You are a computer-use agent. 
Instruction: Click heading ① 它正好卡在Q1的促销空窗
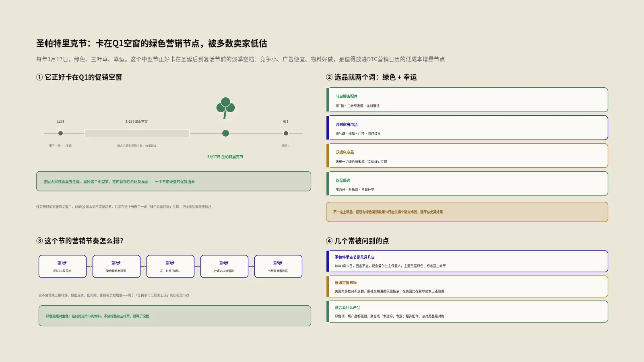coord(79,77)
